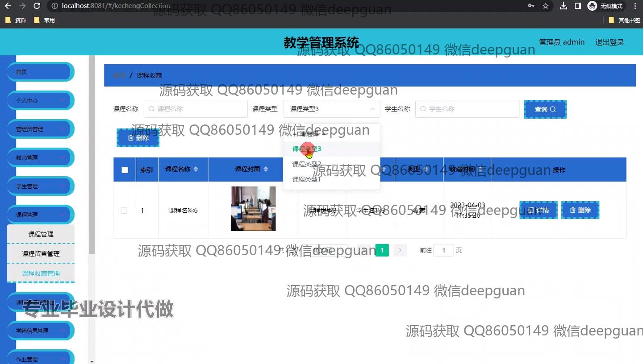Click pagination page 1 button
This screenshot has width=643, height=364.
(x=382, y=250)
